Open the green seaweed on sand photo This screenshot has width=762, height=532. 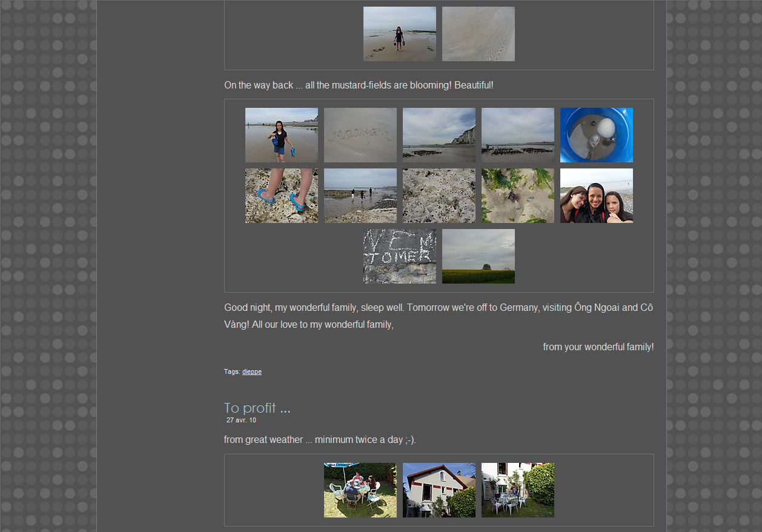pyautogui.click(x=517, y=196)
